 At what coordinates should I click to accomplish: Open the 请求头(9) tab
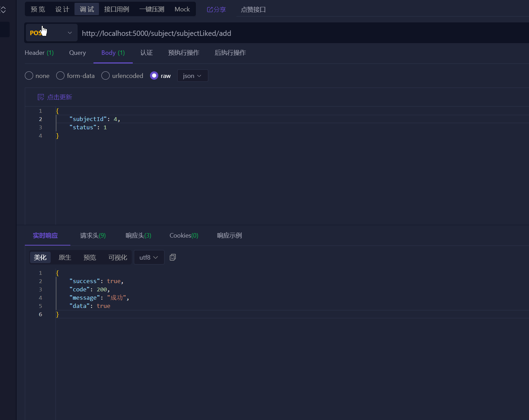tap(93, 236)
